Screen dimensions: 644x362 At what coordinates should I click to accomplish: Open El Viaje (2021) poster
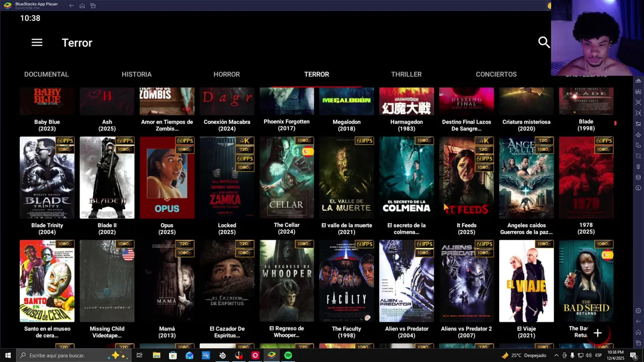pyautogui.click(x=526, y=281)
